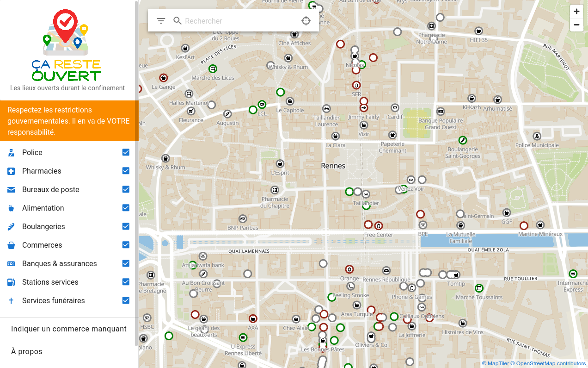The height and width of the screenshot is (368, 588).
Task: Open the MapTiler attribution link
Action: 495,363
